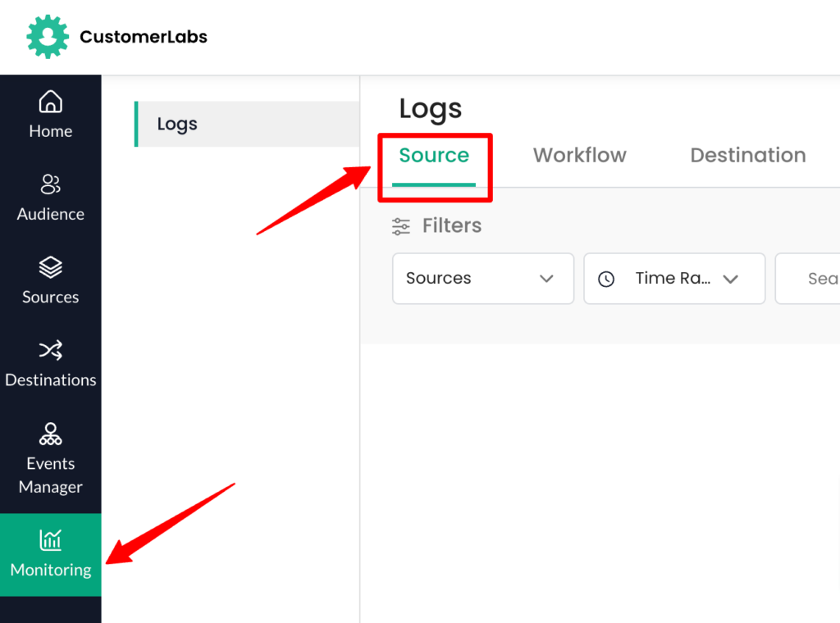Click the clock icon in Time Range
The height and width of the screenshot is (623, 840).
(x=606, y=279)
